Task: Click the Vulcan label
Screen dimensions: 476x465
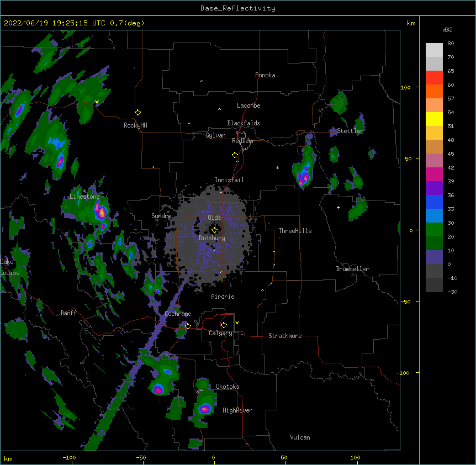Action: tap(300, 437)
